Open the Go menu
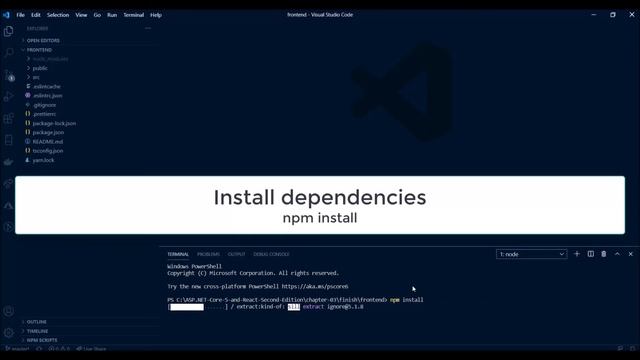 [97, 15]
